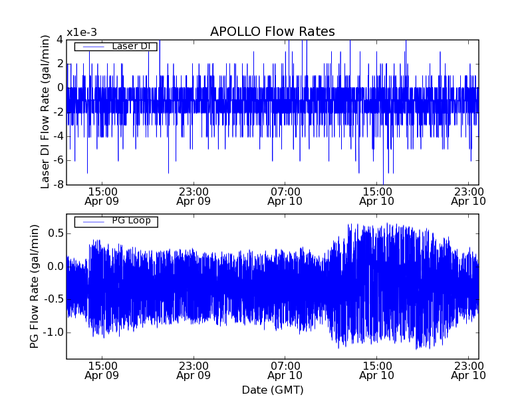This screenshot has height=399, width=532.
Task: Click the blue line sample in Laser DI legend
Action: [93, 47]
